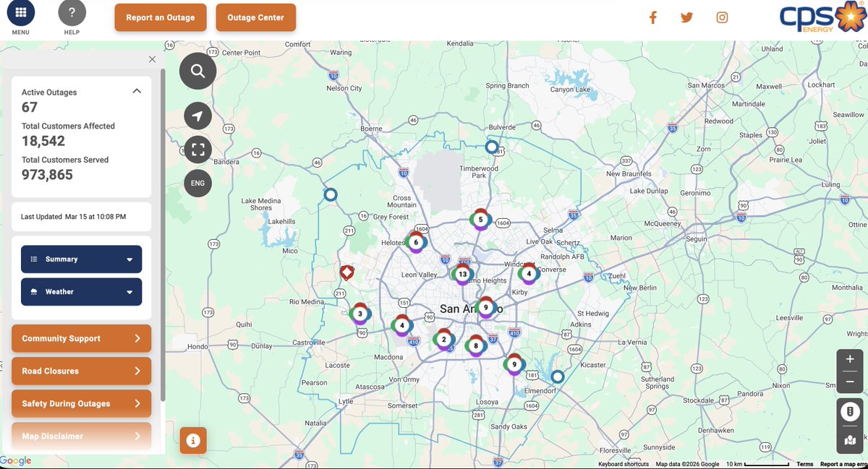The image size is (868, 469).
Task: Zoom out with the minus button
Action: coord(849,382)
